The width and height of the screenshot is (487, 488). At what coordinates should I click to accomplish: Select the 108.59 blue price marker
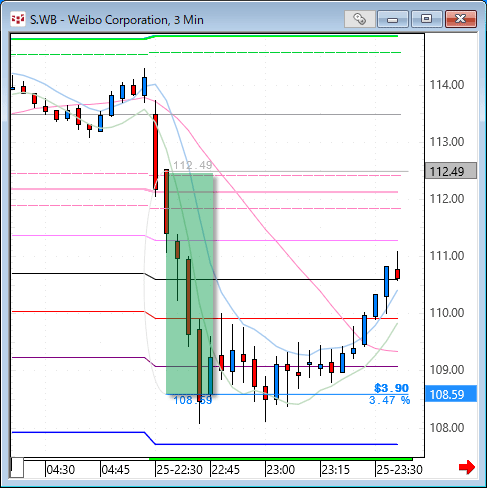click(x=451, y=394)
